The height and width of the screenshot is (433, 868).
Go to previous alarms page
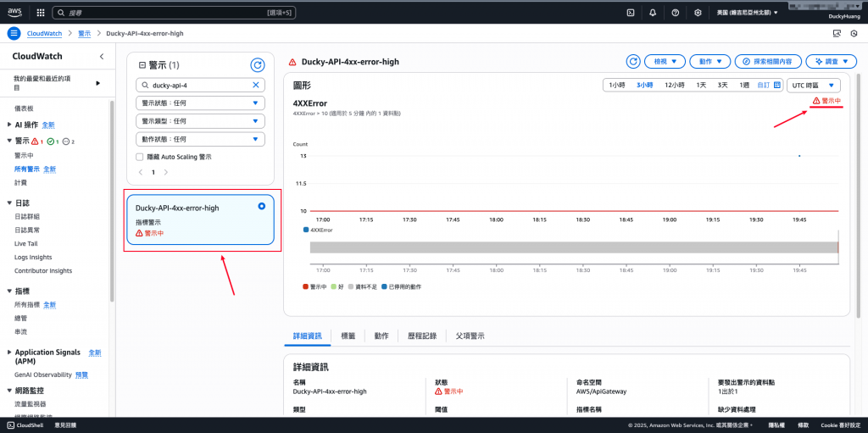point(142,172)
